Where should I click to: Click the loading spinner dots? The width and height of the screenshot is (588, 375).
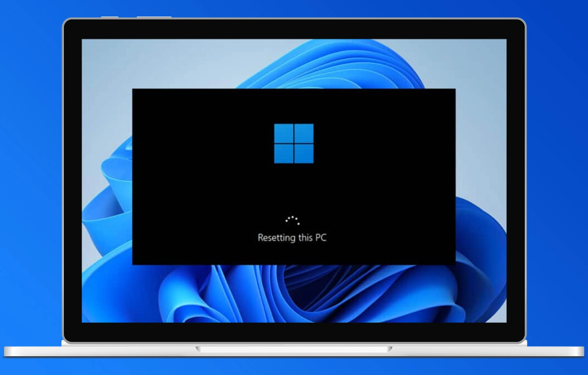(x=292, y=220)
